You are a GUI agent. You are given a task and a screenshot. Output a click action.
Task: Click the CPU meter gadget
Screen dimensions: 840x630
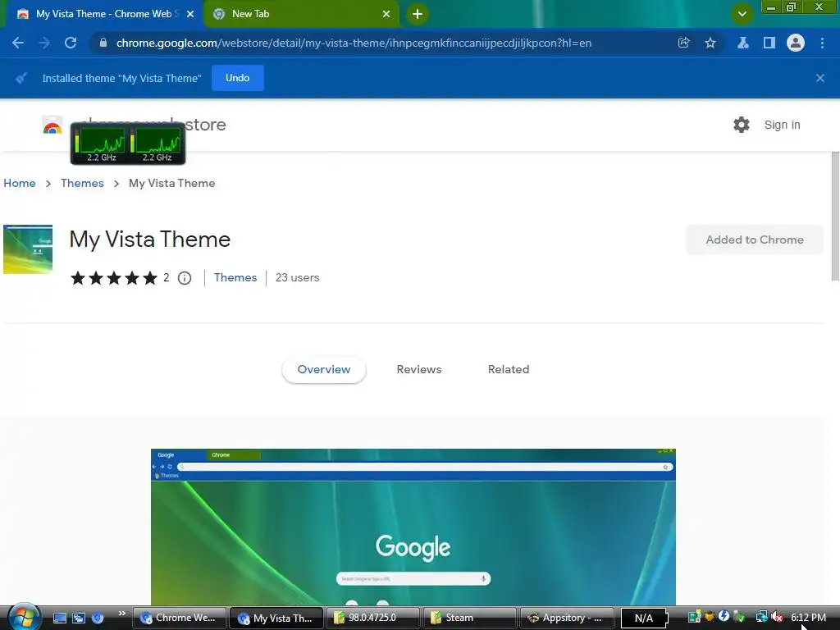coord(128,144)
